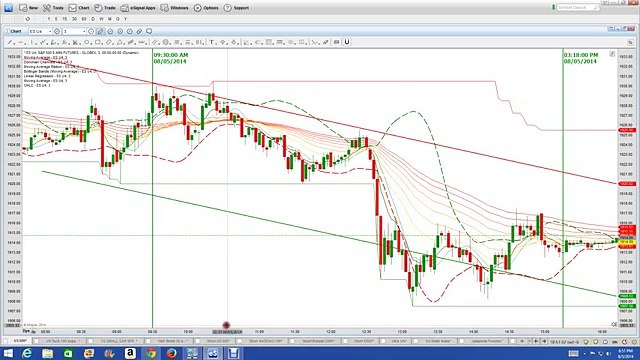640x360 pixels.
Task: Click the Moving Average Ribbon legend entry
Action: 51,67
